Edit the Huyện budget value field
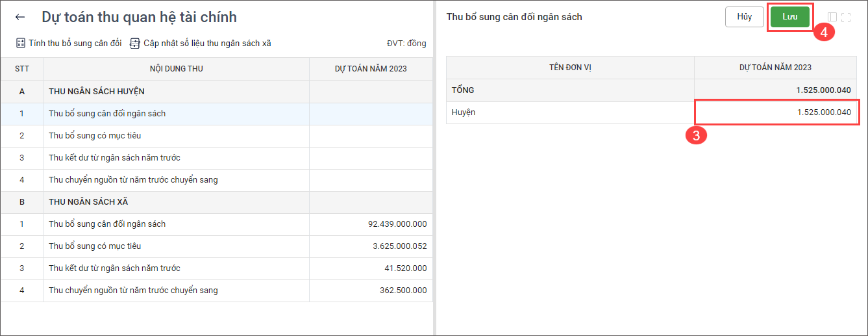The image size is (868, 336). [776, 112]
